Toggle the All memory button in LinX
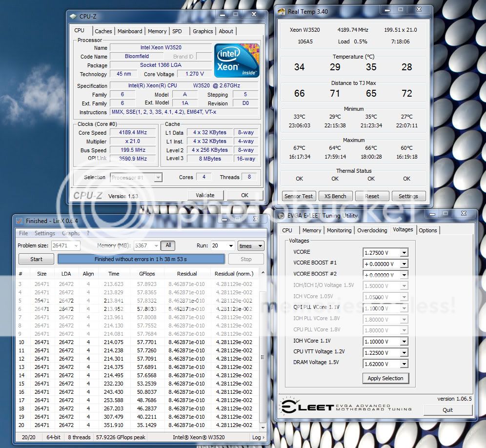Viewport: 486px width, 448px height. [168, 245]
